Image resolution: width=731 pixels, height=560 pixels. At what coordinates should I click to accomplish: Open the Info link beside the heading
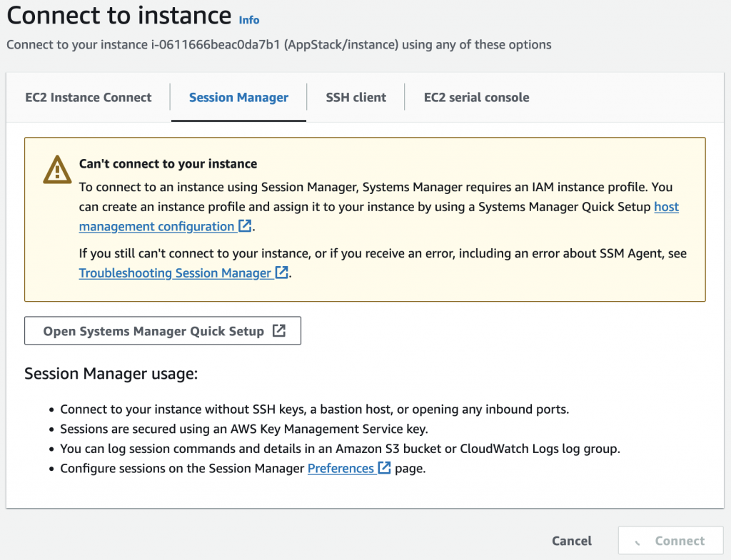click(249, 20)
